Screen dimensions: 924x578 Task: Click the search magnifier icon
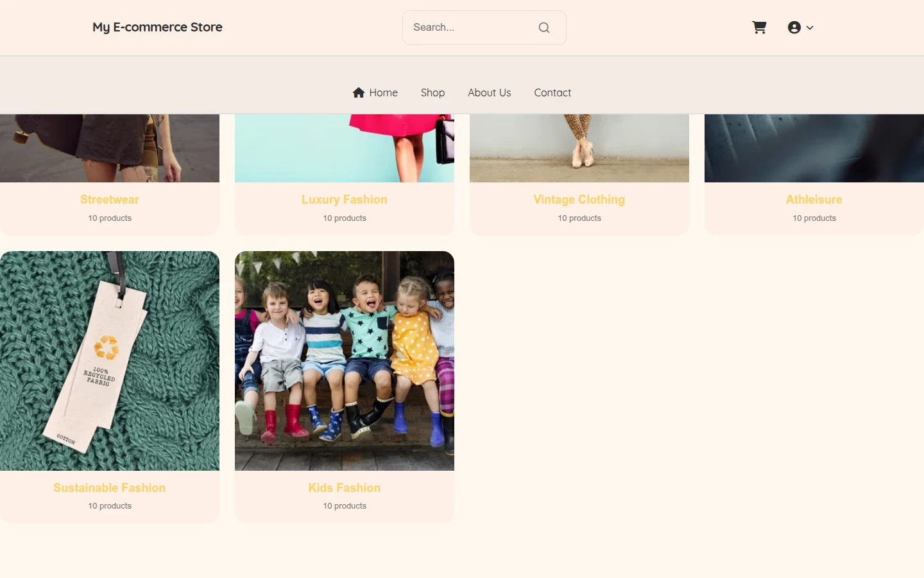(544, 28)
